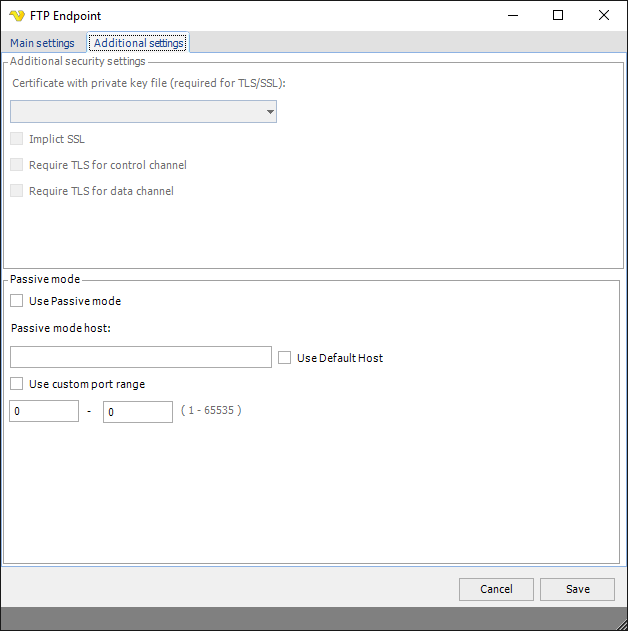Click the ending port number field

click(x=138, y=412)
